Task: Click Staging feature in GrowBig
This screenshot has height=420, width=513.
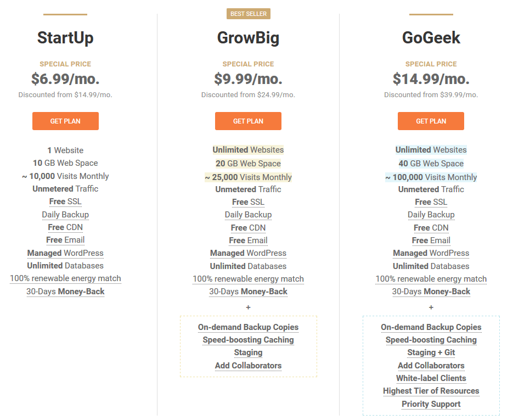Action: pos(248,353)
